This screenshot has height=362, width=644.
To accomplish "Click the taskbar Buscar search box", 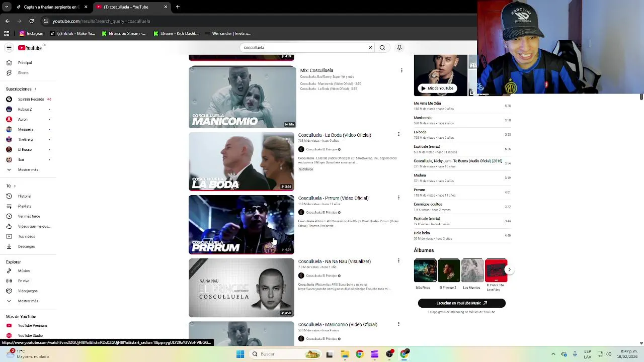I will click(x=285, y=354).
